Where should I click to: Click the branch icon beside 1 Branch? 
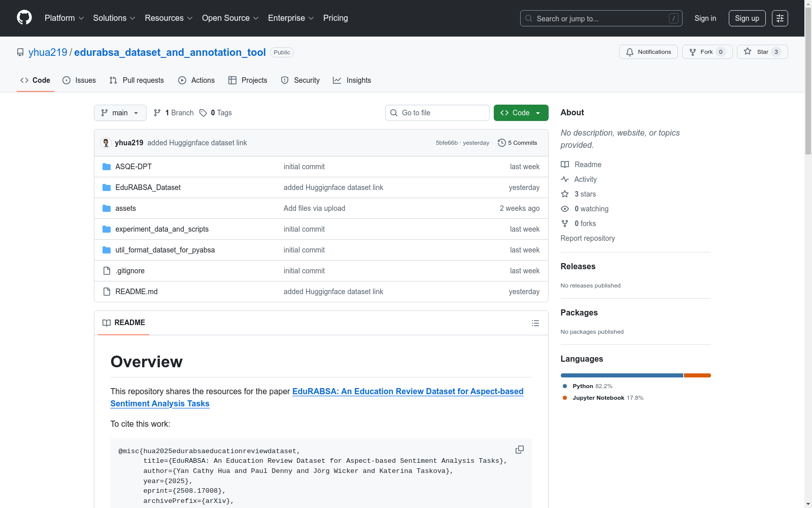pyautogui.click(x=157, y=113)
